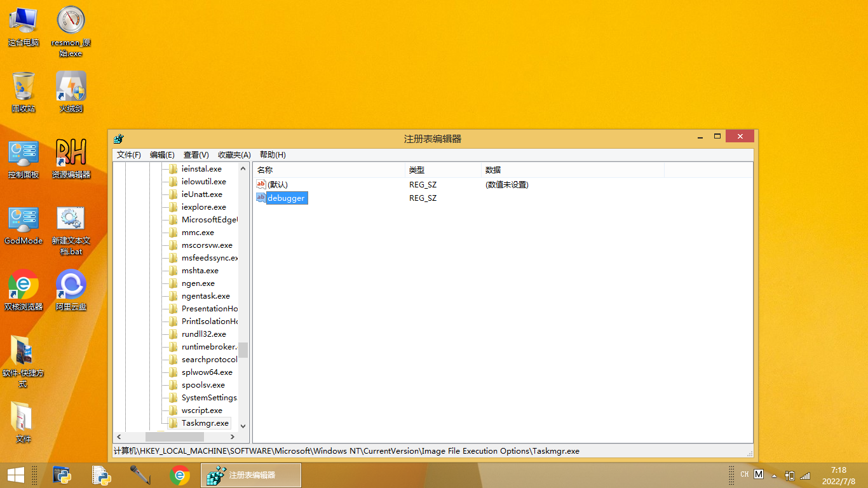The height and width of the screenshot is (488, 868).
Task: Click the tree scroll up arrow
Action: click(243, 168)
